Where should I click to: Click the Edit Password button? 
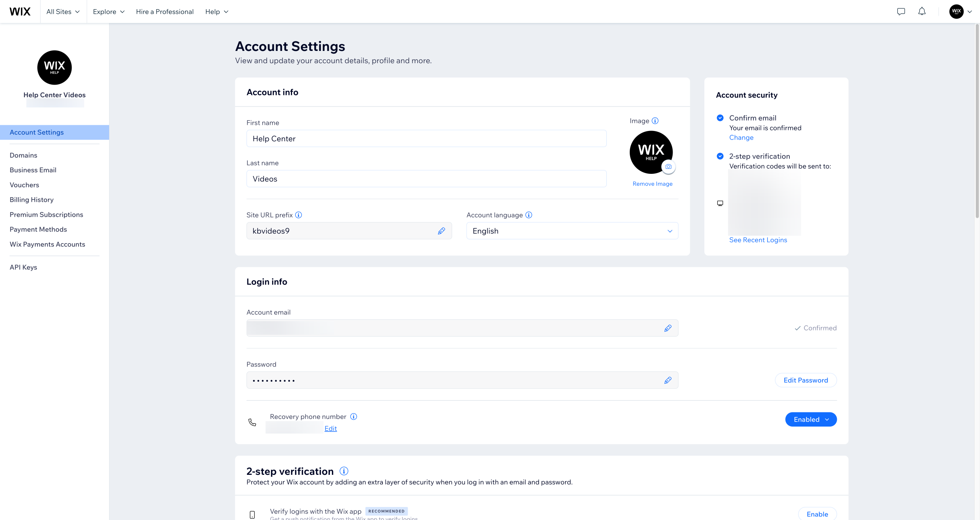coord(805,380)
